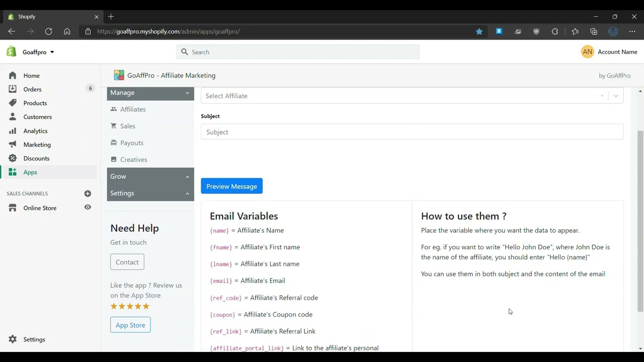This screenshot has height=362, width=644.
Task: Open Customers via its person icon
Action: [x=13, y=117]
